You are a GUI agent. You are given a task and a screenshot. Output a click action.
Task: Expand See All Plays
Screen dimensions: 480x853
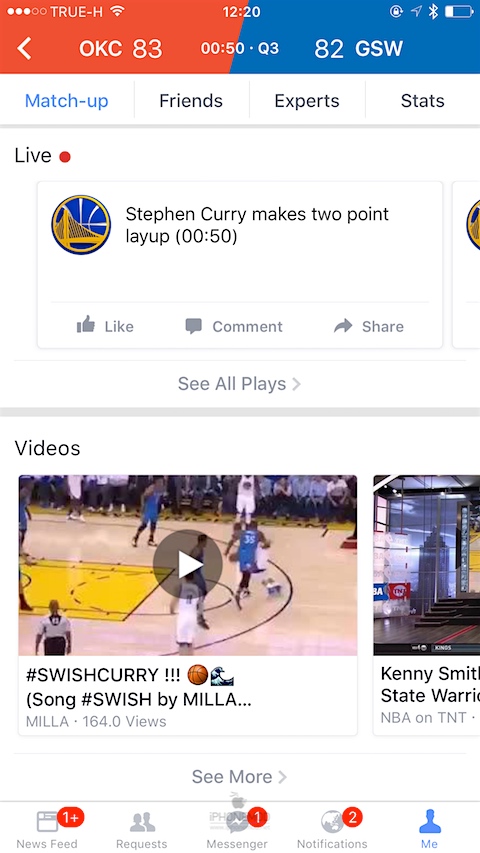239,384
